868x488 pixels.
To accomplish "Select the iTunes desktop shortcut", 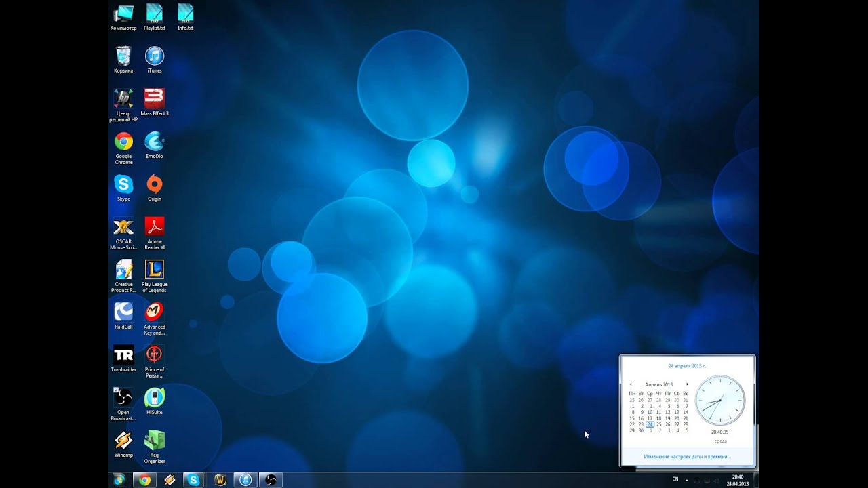I will pyautogui.click(x=155, y=60).
